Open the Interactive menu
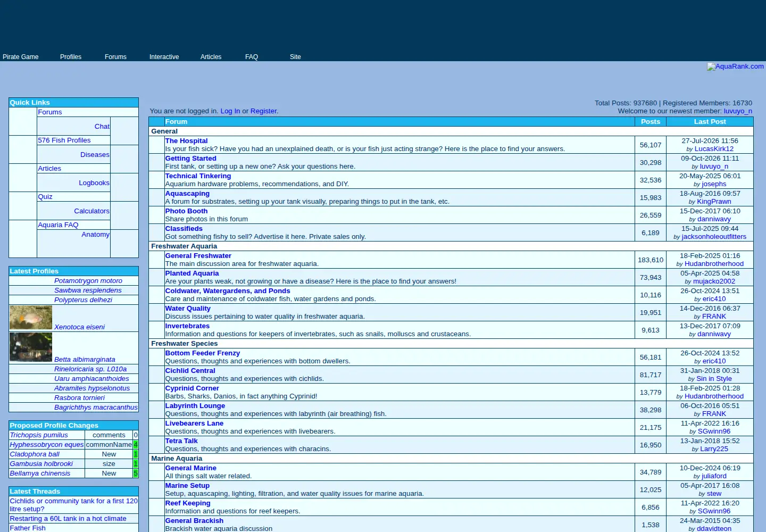Viewport: 766px width, 532px height. tap(164, 57)
